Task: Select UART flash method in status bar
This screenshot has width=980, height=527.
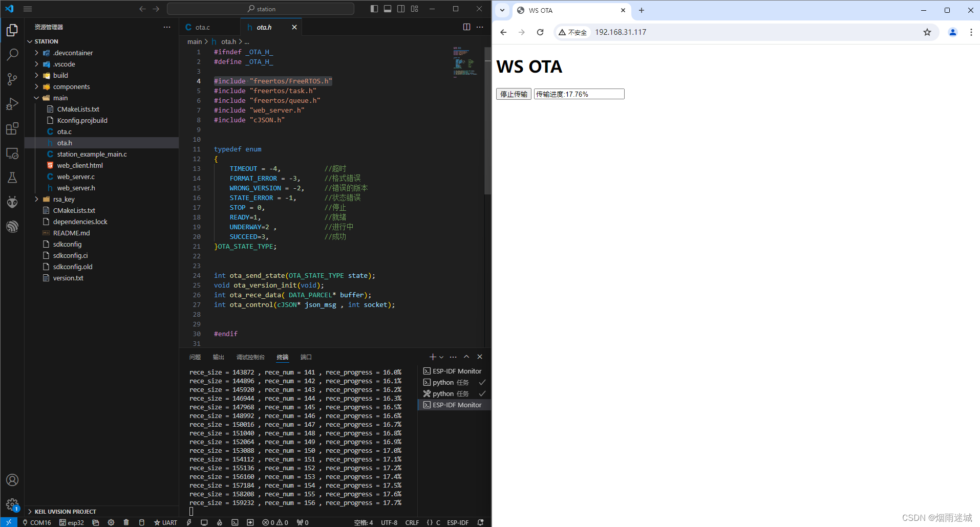Action: click(165, 522)
